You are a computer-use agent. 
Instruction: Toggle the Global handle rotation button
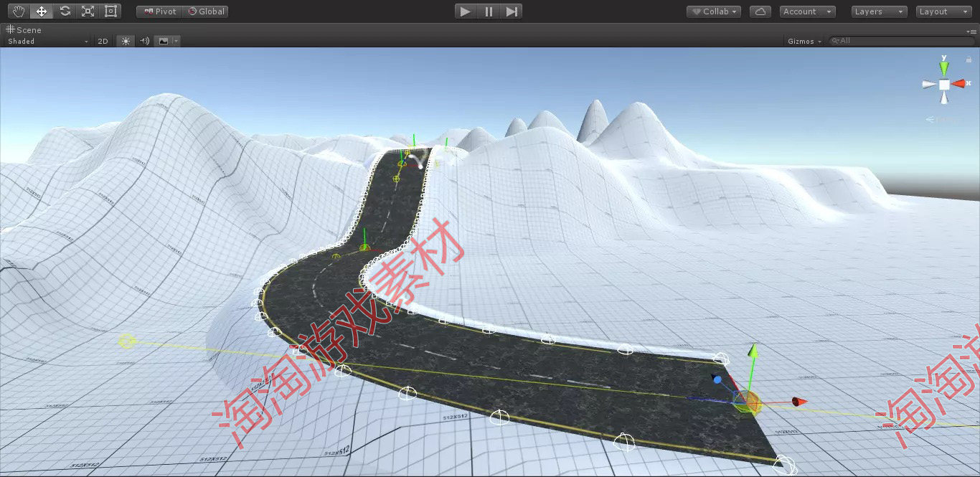click(206, 11)
